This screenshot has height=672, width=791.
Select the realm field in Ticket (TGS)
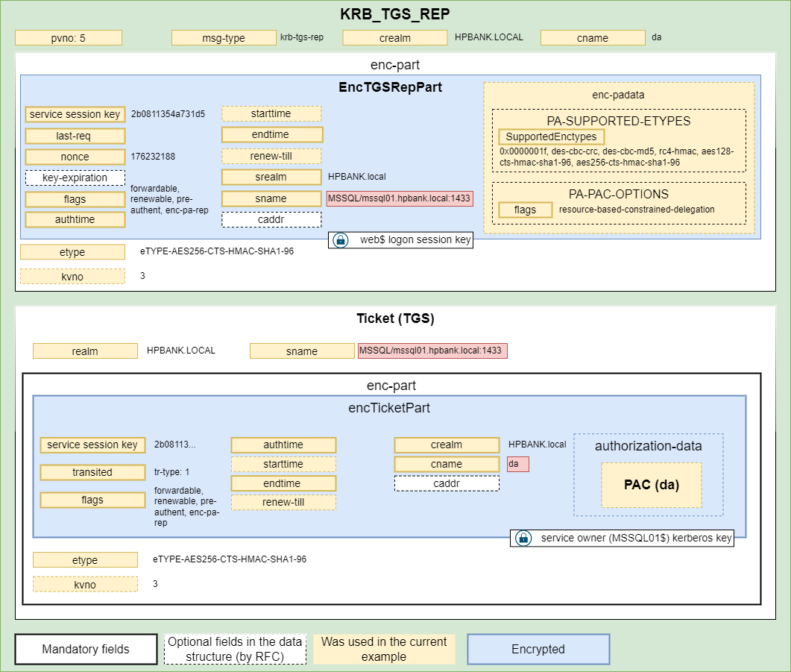coord(85,351)
